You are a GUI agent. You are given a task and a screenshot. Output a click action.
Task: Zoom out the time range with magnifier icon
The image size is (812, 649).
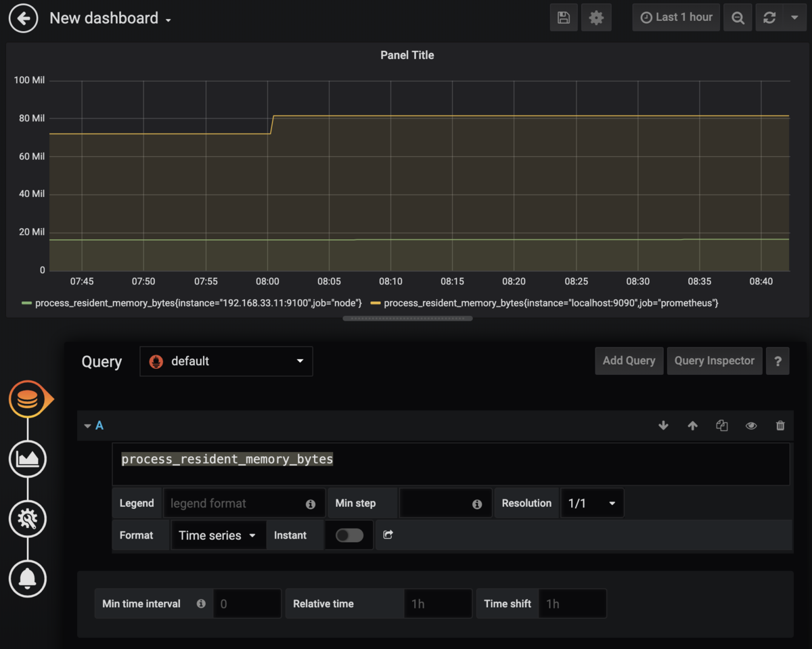738,18
